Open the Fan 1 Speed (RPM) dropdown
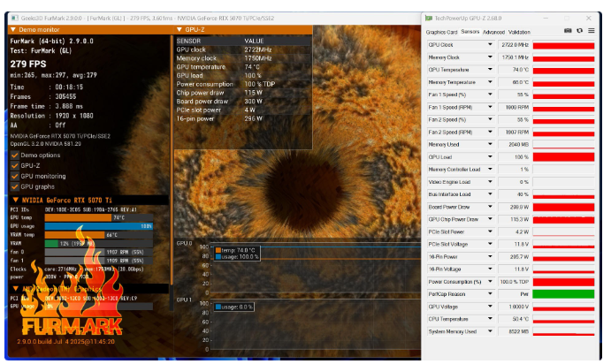The height and width of the screenshot is (364, 611). pos(490,107)
